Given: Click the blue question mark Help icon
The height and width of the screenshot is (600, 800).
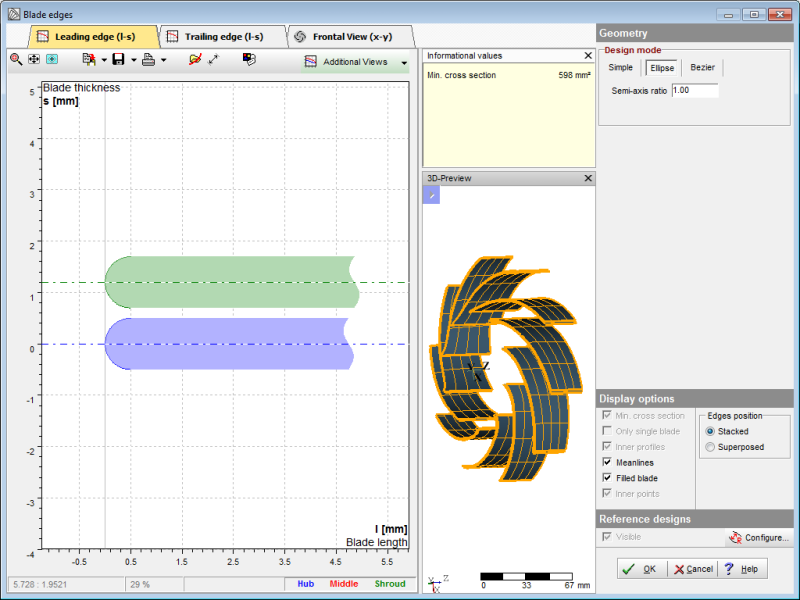Looking at the screenshot, I should [x=729, y=568].
